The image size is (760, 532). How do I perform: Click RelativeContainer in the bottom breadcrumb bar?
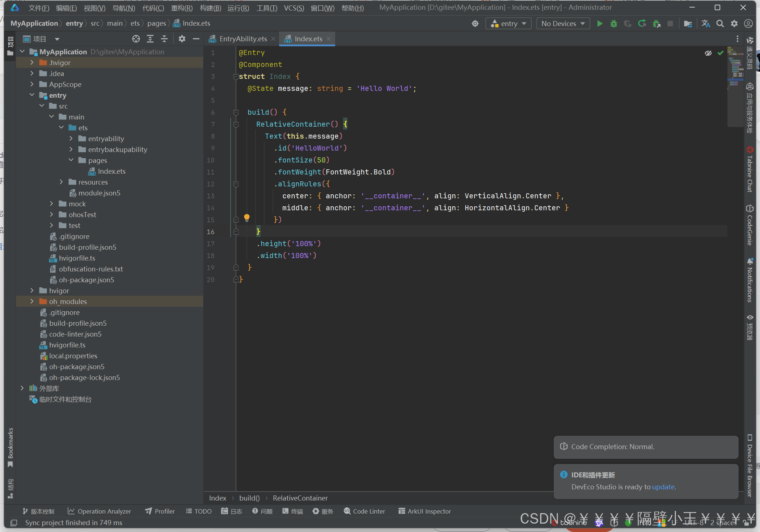[300, 498]
